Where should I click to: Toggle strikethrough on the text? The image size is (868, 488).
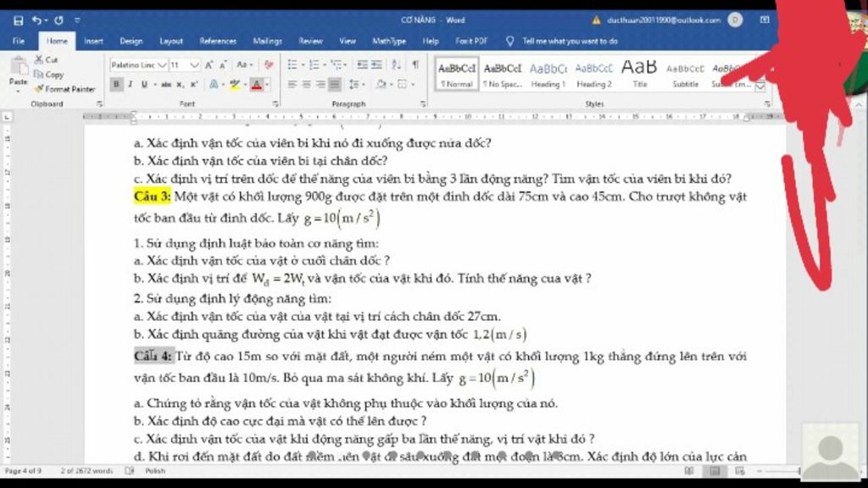166,85
